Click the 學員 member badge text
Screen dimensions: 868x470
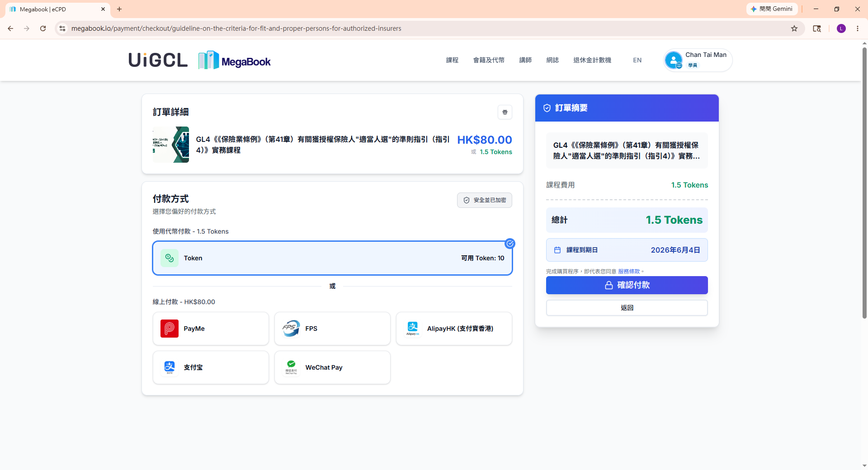(x=693, y=66)
